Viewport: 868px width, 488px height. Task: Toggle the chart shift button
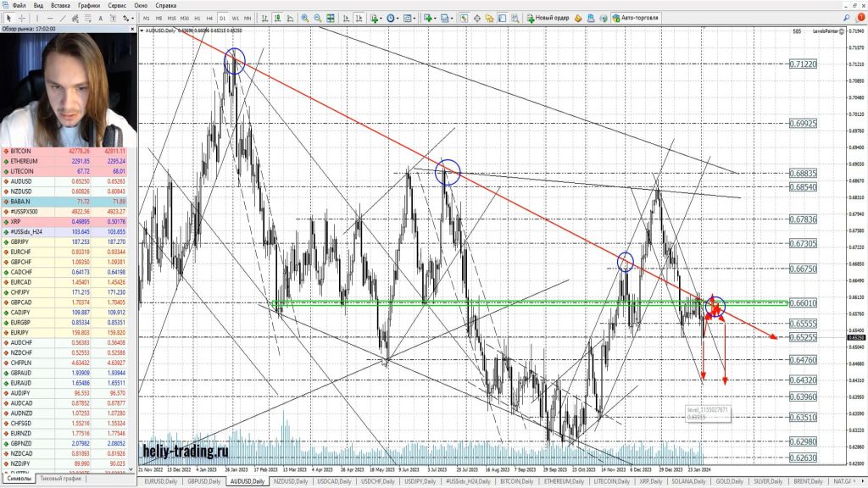tap(357, 18)
